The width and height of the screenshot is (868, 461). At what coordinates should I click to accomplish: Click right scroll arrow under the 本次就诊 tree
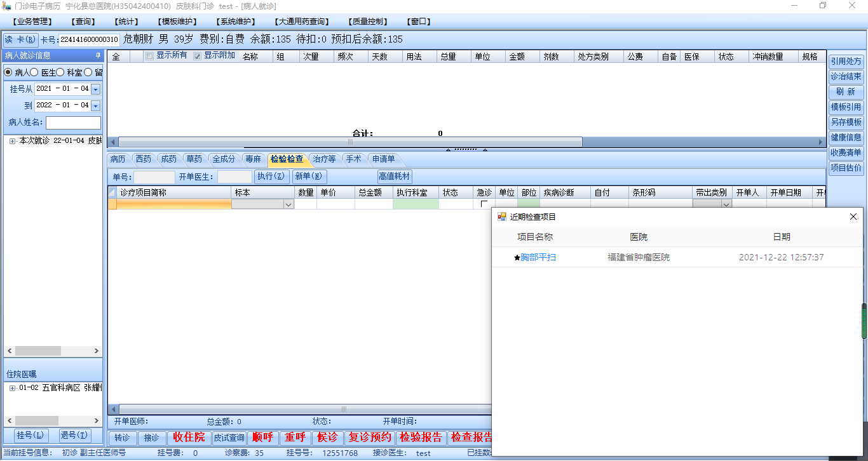point(97,351)
